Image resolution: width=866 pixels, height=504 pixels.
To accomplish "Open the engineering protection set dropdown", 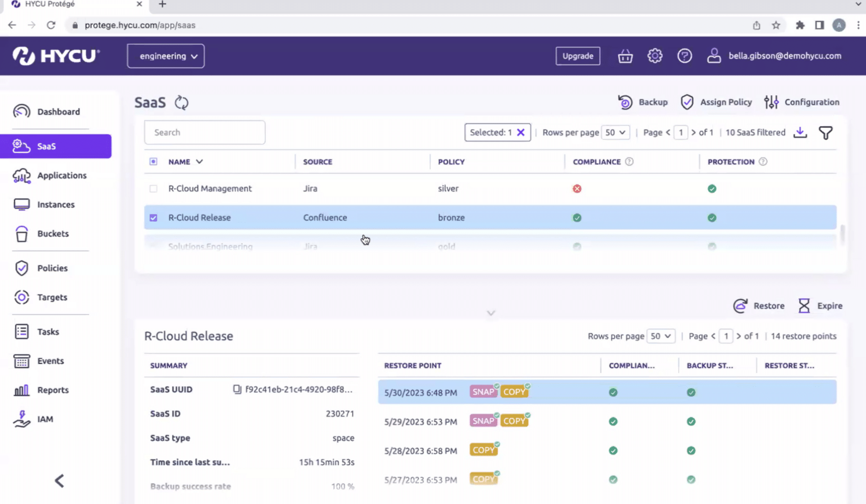I will 166,56.
